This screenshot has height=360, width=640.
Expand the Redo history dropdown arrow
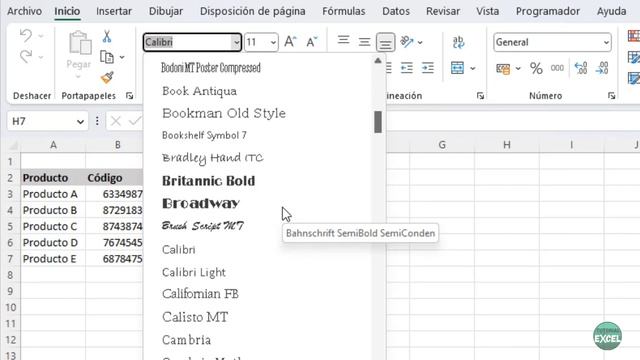pyautogui.click(x=41, y=57)
